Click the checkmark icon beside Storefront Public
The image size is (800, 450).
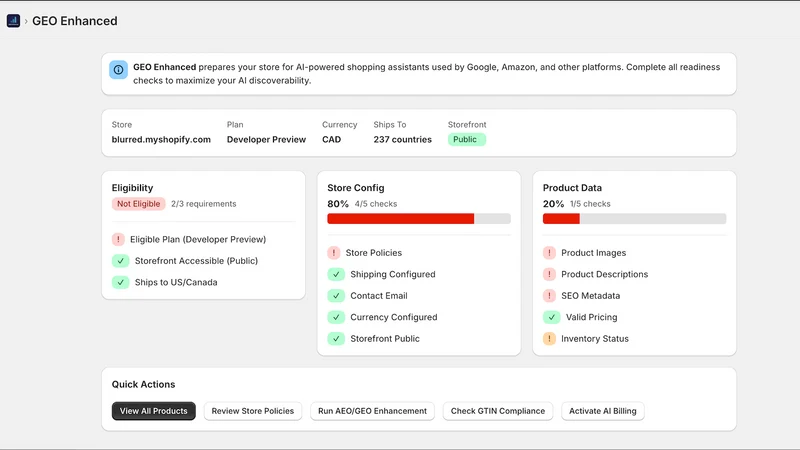[x=336, y=338]
